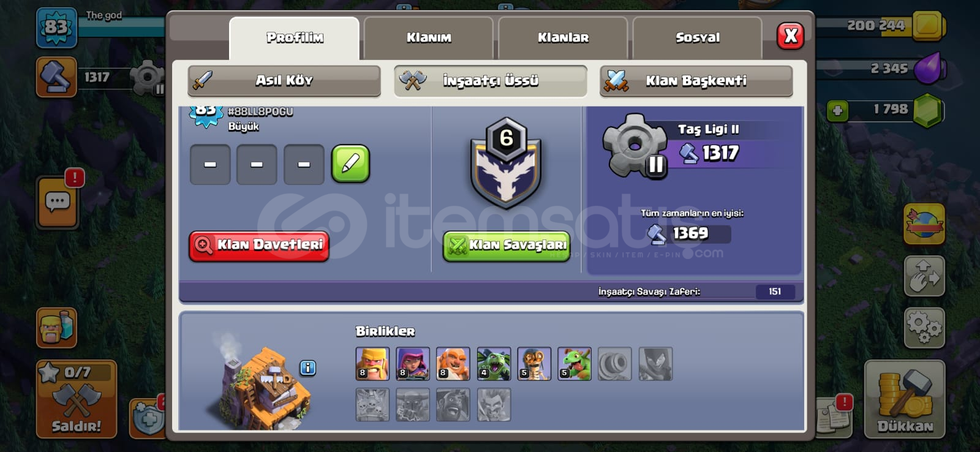This screenshot has height=452, width=980.
Task: Tap the Saldır! attack button
Action: pos(77,399)
